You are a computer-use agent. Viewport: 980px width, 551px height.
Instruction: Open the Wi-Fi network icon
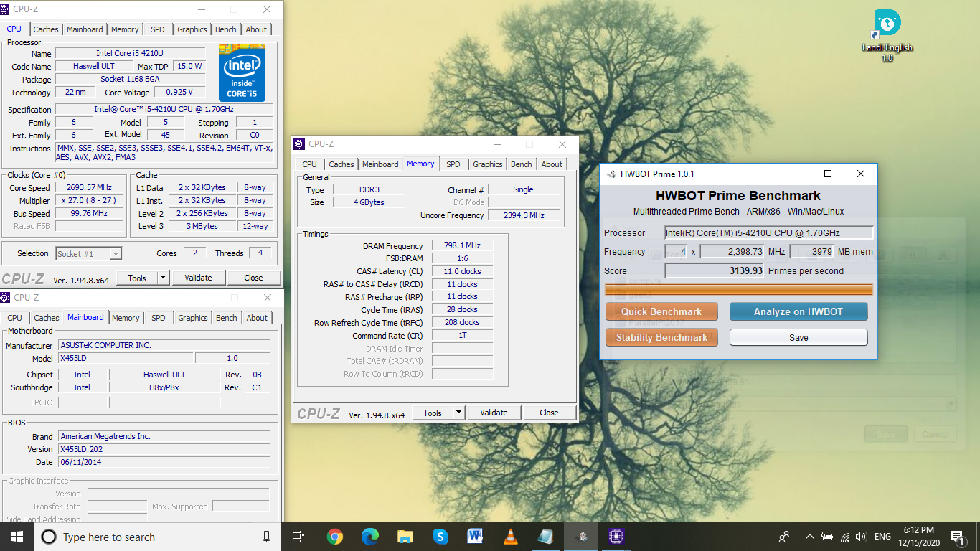pos(845,537)
